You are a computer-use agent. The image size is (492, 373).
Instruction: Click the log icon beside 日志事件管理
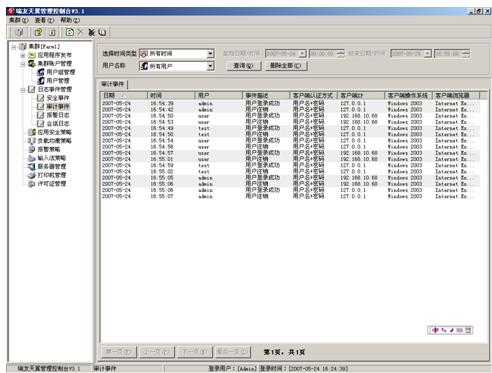tap(32, 89)
